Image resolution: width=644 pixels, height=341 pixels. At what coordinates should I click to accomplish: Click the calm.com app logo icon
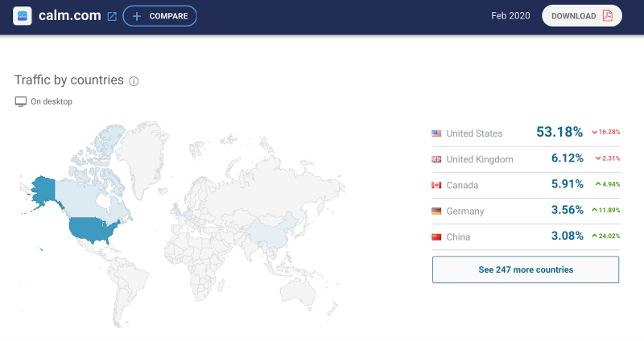click(x=23, y=16)
